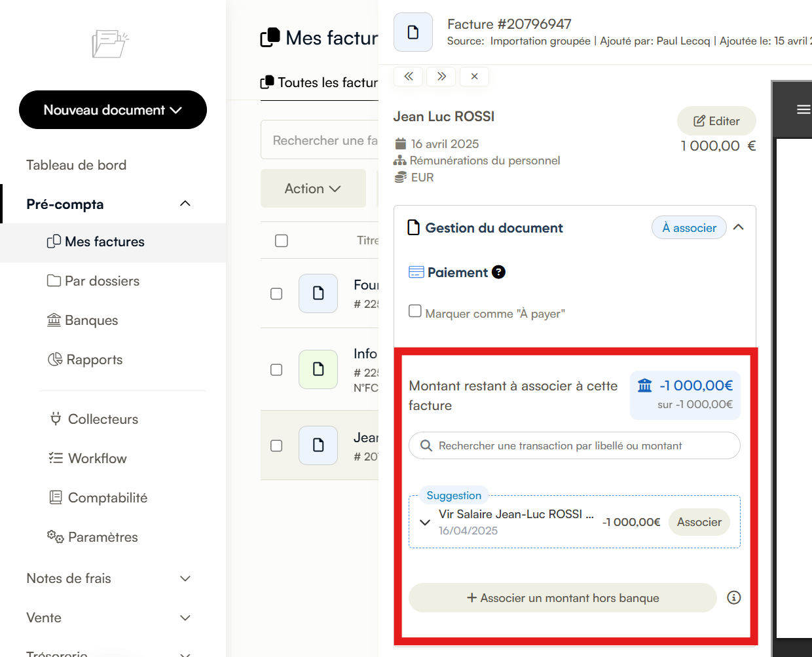Click the document icon in Jean row
The image size is (812, 657).
click(x=318, y=445)
